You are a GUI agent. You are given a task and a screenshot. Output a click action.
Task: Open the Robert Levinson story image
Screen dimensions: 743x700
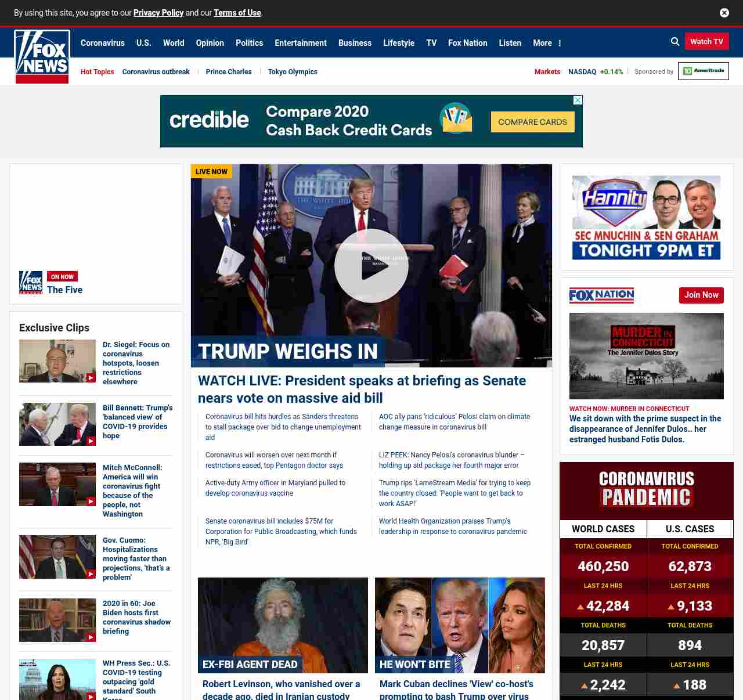coord(283,625)
